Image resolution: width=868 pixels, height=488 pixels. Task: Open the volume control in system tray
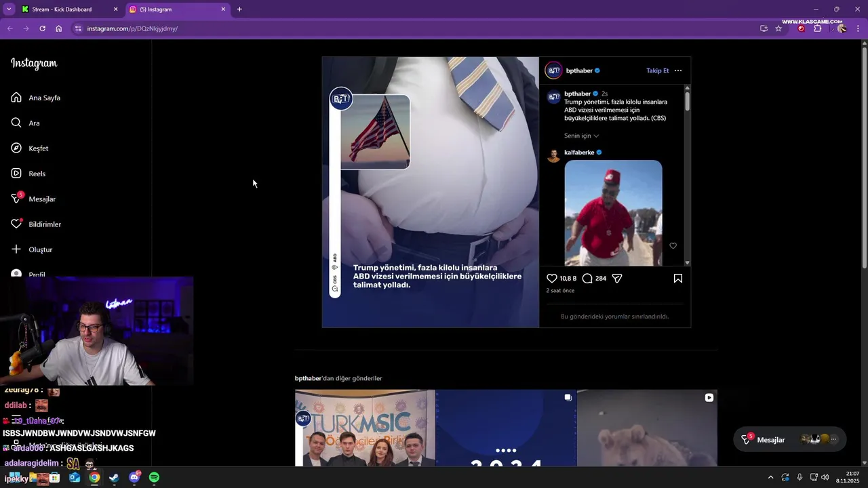[x=825, y=477]
